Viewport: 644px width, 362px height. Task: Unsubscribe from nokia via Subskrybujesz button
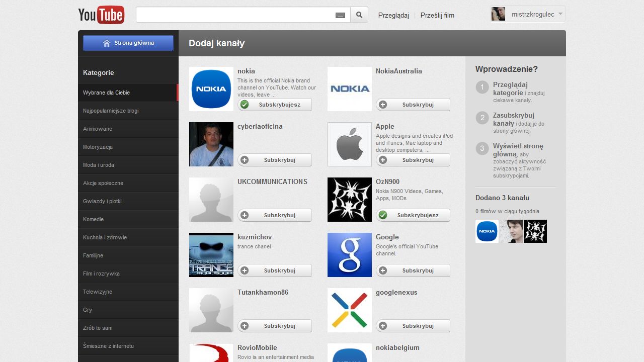275,105
